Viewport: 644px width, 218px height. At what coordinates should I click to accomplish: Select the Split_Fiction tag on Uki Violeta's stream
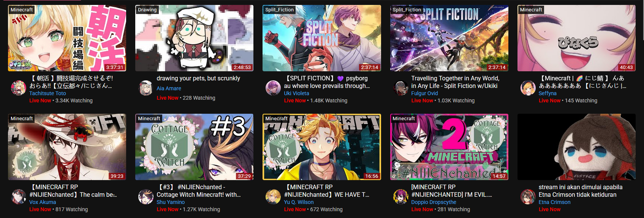(x=280, y=10)
